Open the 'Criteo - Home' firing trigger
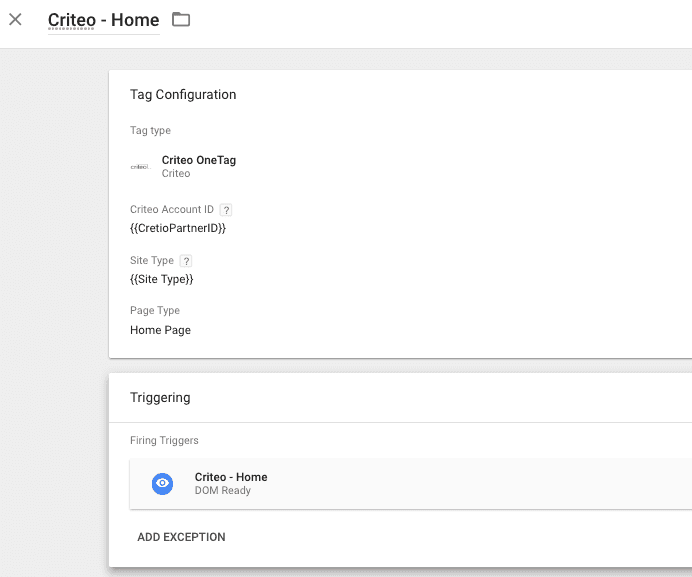 pos(231,477)
